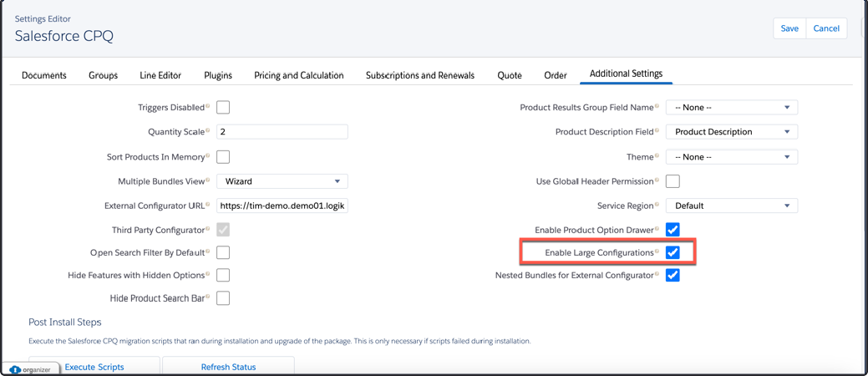Check Open Search Filter By Default
Screen dimensions: 868x376
223,252
